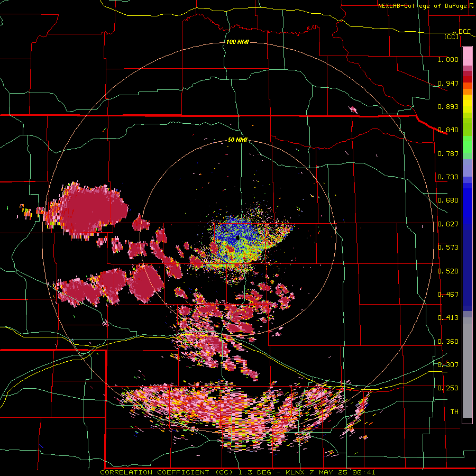Click the 50 NMI range ring label
This screenshot has height=476, width=476.
tap(237, 140)
